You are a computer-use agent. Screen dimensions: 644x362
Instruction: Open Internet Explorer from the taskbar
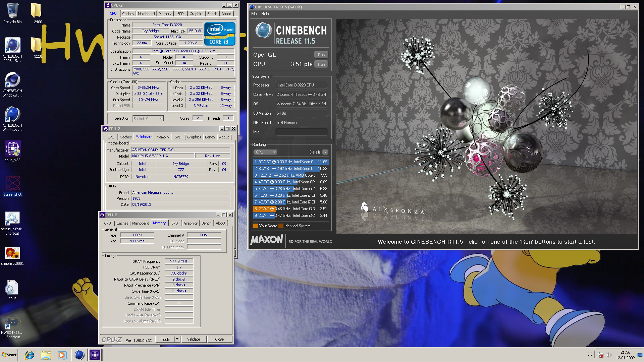click(x=30, y=355)
